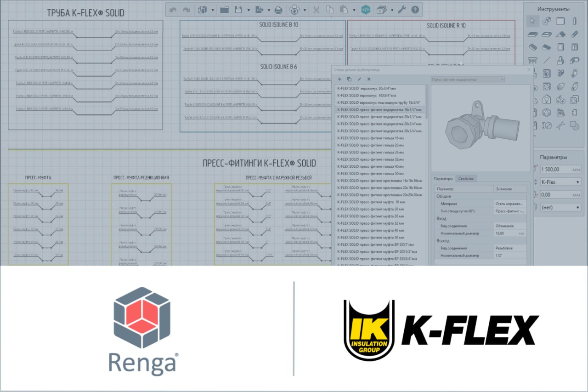
Task: Add a new pipe style with the plus icon
Action: [x=339, y=79]
